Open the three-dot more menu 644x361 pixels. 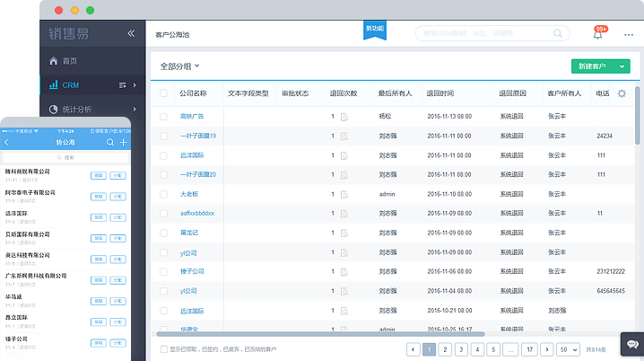(x=629, y=35)
